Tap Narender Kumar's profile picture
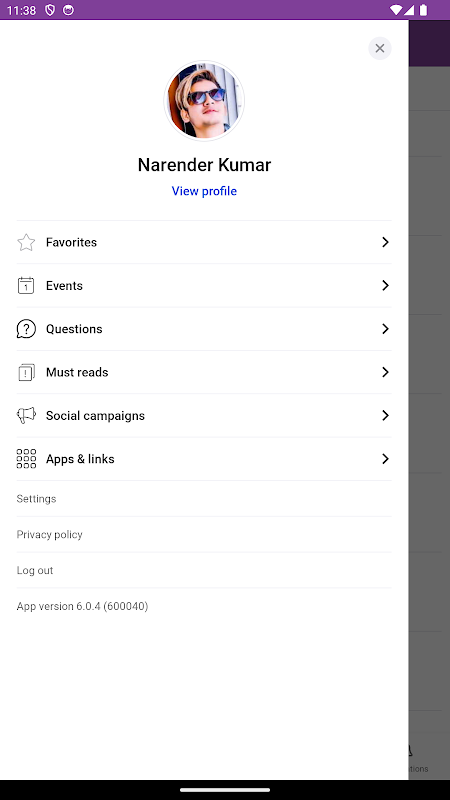Viewport: 450px width, 800px height. pos(204,101)
